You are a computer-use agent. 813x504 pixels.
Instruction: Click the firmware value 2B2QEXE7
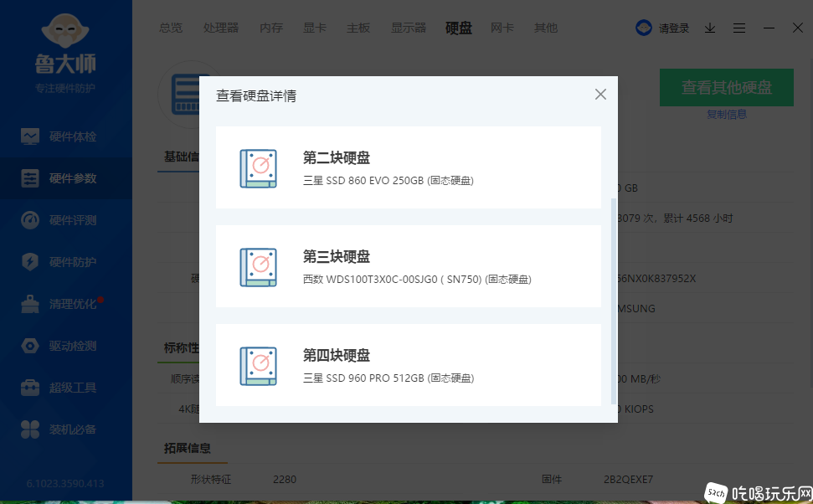629,480
